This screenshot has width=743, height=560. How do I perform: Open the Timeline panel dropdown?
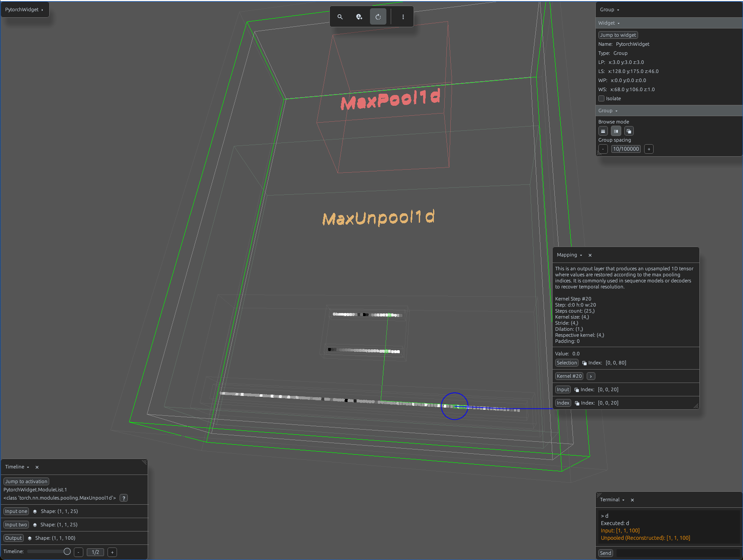coord(17,467)
